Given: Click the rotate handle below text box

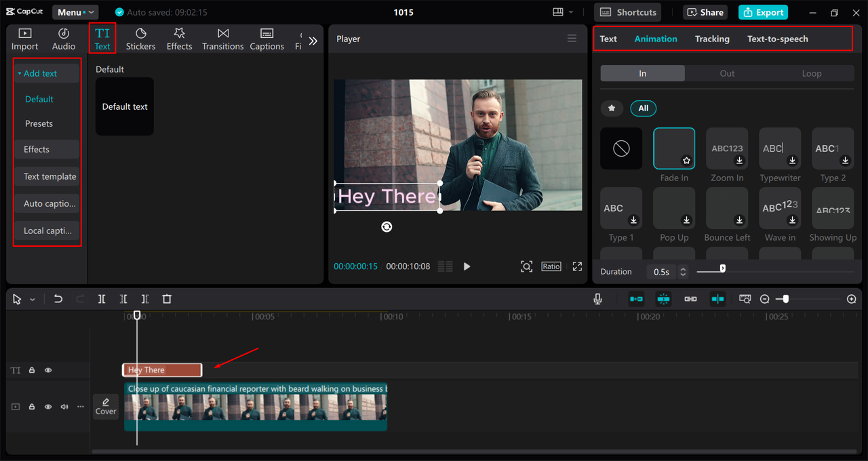Looking at the screenshot, I should (x=387, y=227).
